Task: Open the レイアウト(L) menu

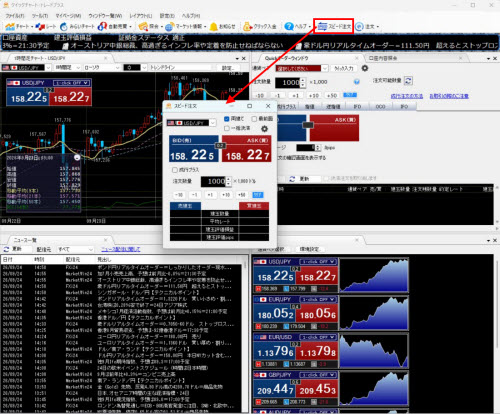Action: click(x=141, y=16)
